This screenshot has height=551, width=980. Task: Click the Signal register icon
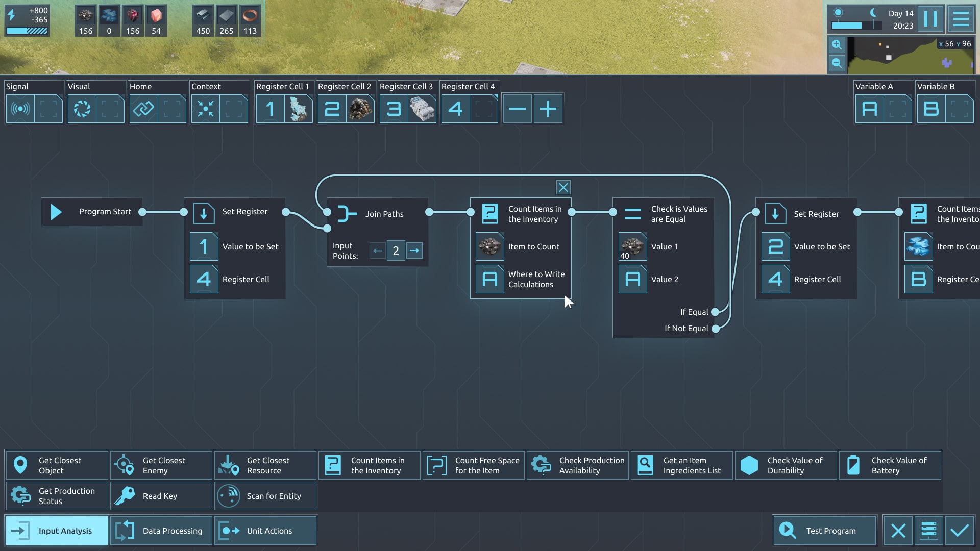coord(20,109)
